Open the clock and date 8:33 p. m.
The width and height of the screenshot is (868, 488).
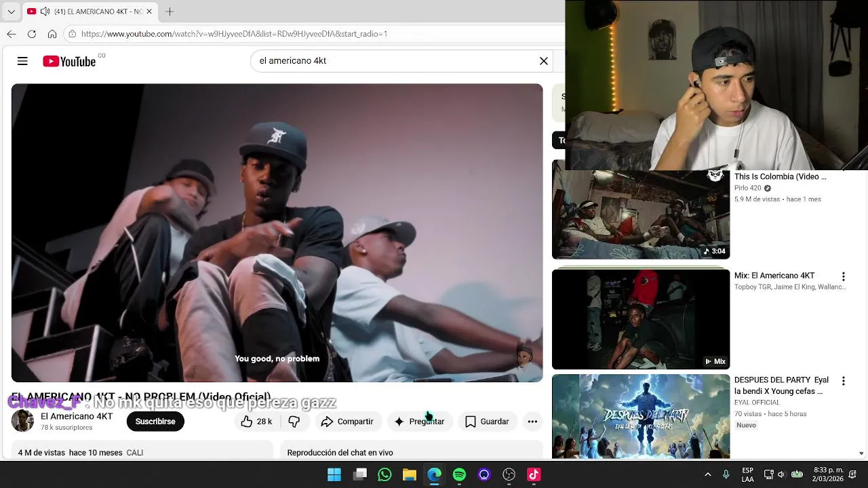pos(828,474)
